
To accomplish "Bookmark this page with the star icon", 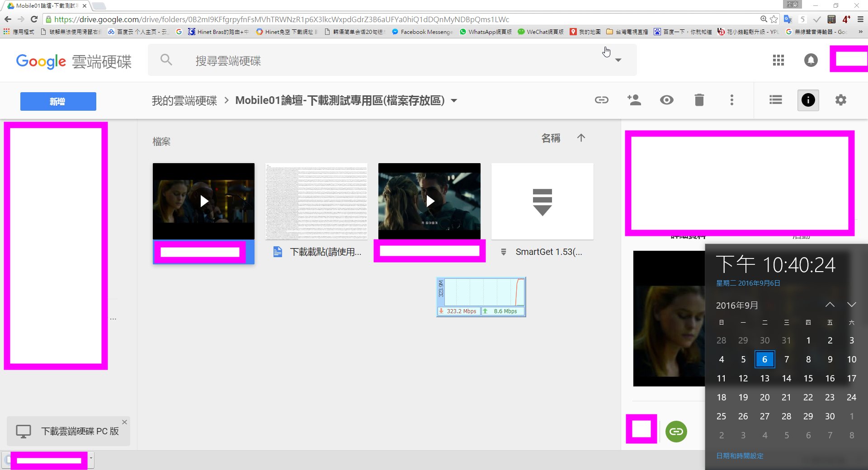I will [x=774, y=19].
